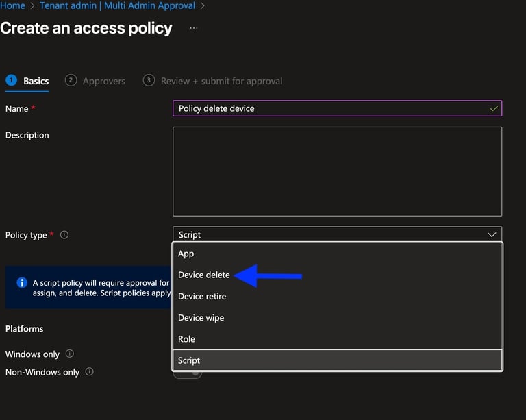The width and height of the screenshot is (526, 420).
Task: Choose Device wipe policy type
Action: pyautogui.click(x=201, y=318)
